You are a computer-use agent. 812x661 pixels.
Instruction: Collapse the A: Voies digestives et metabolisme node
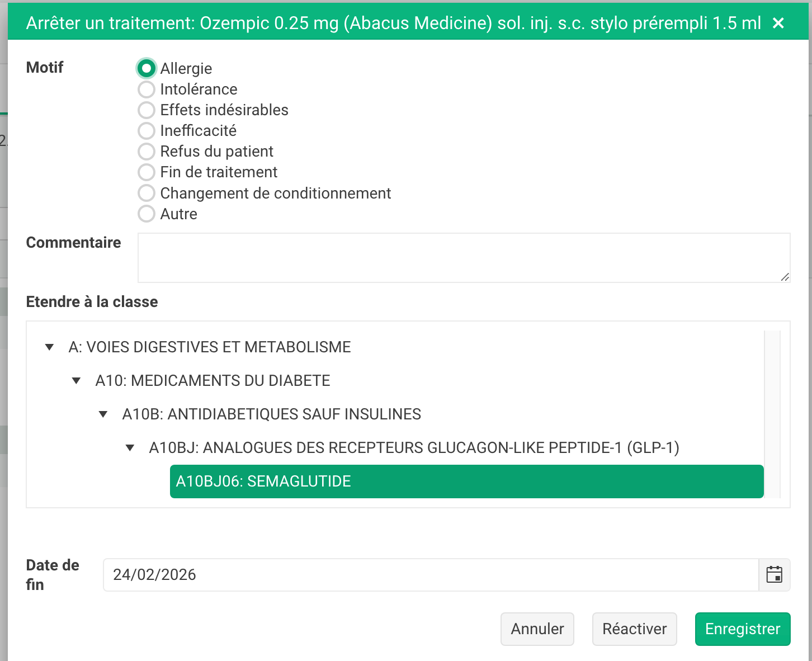coord(50,347)
